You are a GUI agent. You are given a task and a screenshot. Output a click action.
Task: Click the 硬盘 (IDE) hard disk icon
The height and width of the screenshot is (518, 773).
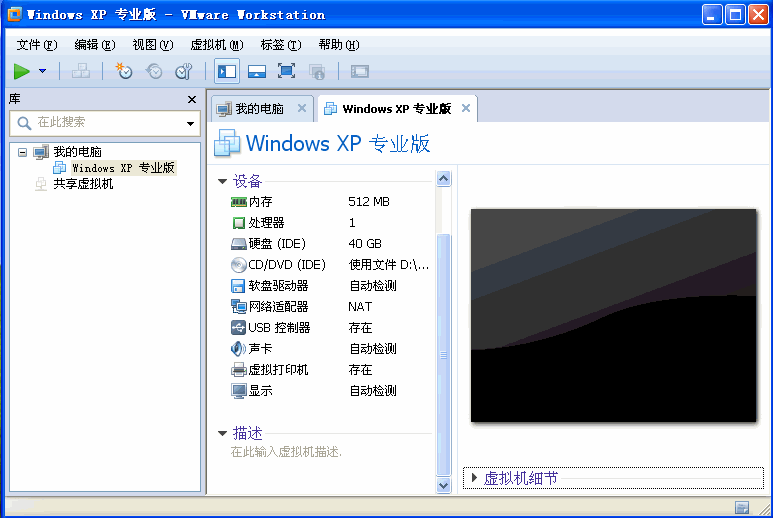pyautogui.click(x=239, y=244)
